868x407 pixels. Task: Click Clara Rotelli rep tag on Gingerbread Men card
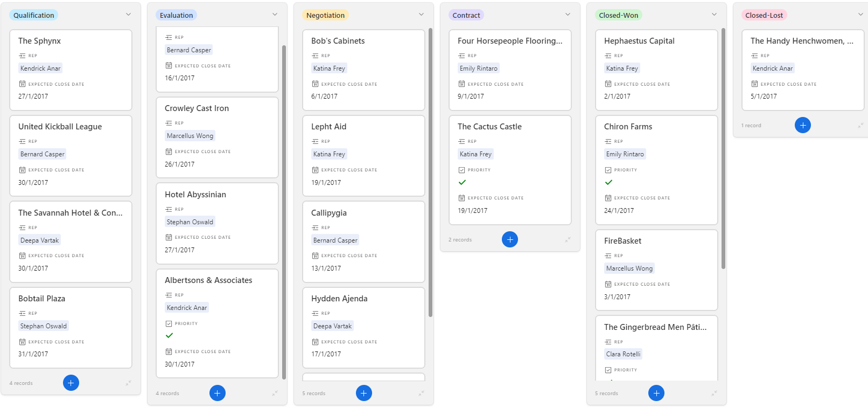(x=624, y=354)
